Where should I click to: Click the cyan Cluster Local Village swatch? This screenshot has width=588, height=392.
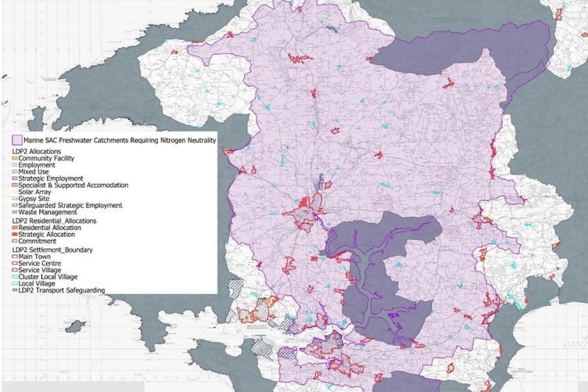pos(15,277)
